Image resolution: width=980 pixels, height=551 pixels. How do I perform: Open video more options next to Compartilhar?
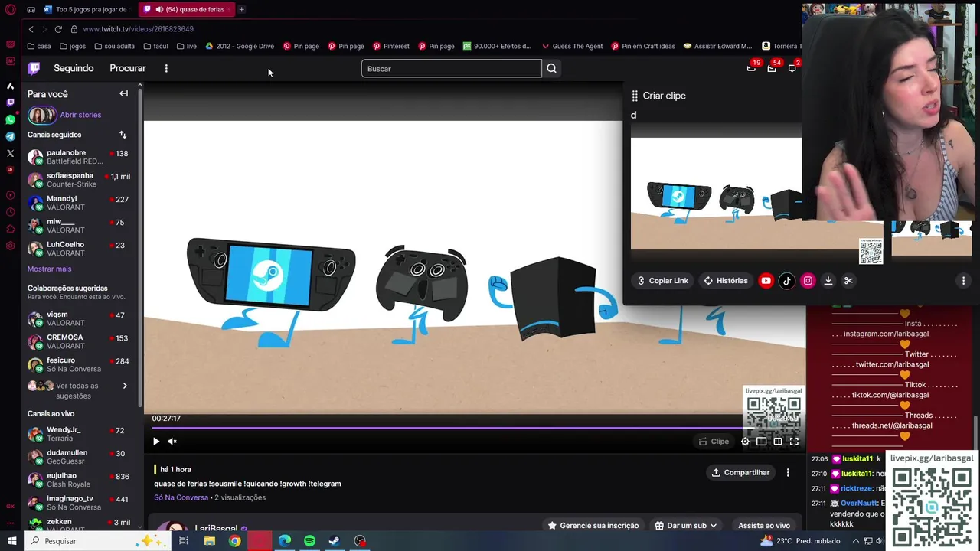pos(788,472)
